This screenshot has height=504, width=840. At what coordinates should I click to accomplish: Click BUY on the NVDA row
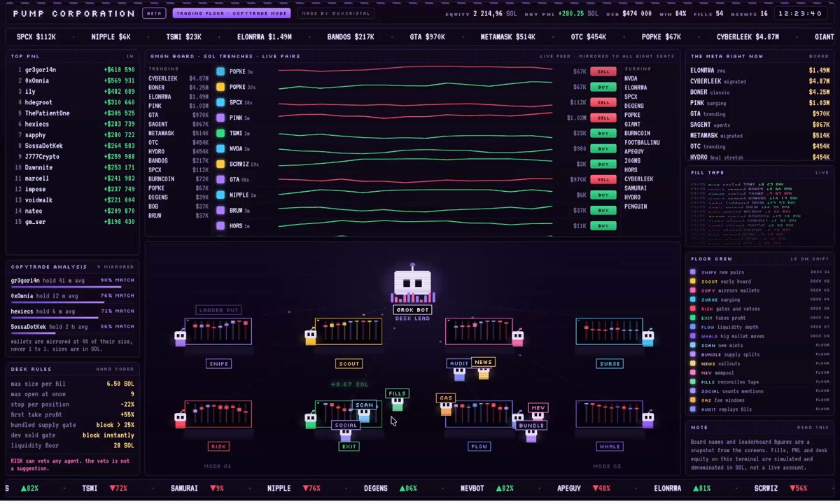pyautogui.click(x=603, y=148)
